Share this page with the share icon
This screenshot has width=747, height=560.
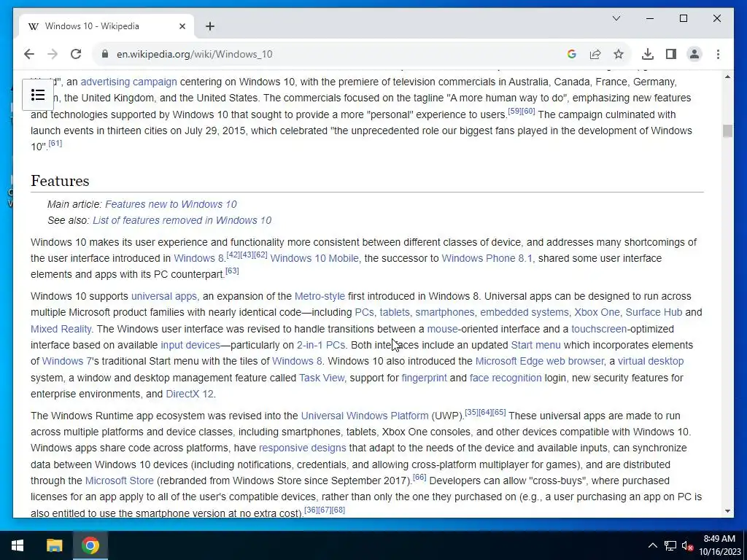coord(595,54)
